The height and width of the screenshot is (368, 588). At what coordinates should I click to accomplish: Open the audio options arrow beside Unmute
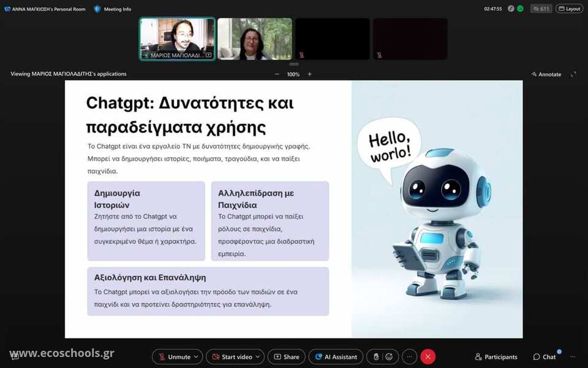pos(196,357)
